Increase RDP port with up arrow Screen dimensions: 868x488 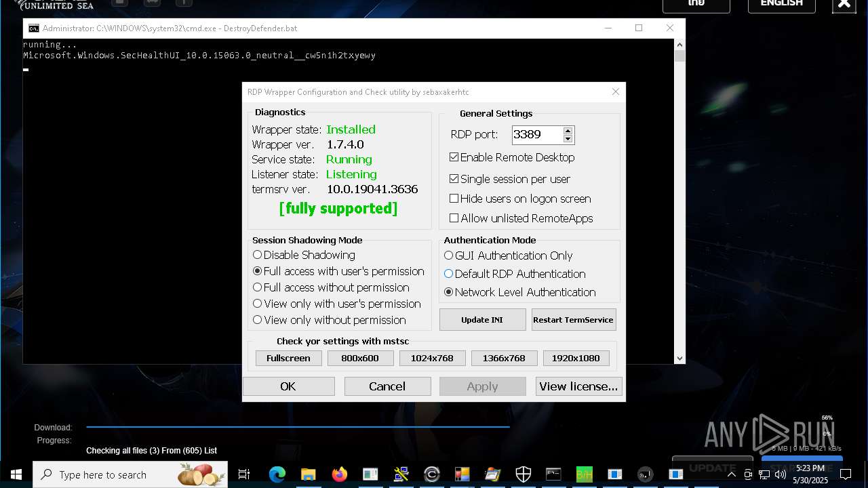tap(568, 130)
